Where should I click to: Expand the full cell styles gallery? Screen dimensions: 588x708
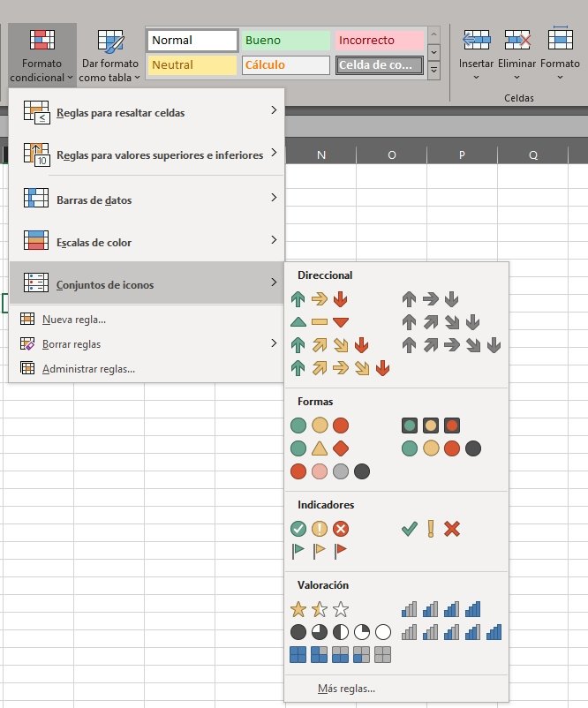coord(433,71)
